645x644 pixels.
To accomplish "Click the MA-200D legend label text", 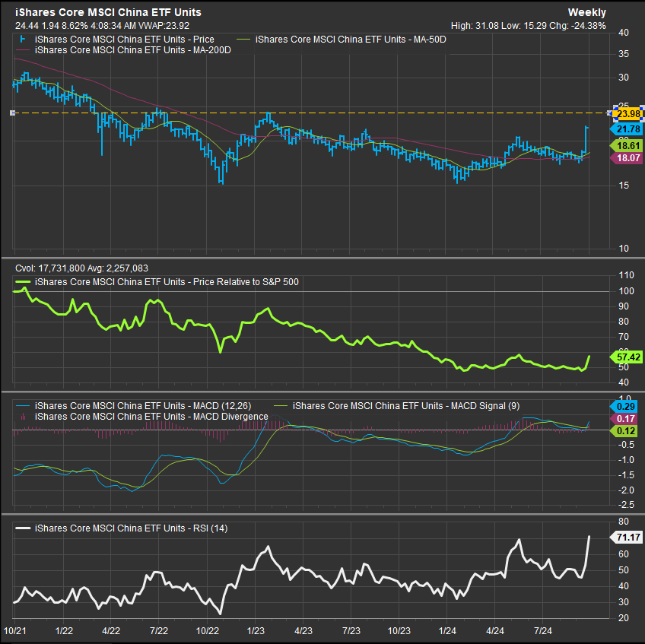I will (x=133, y=50).
